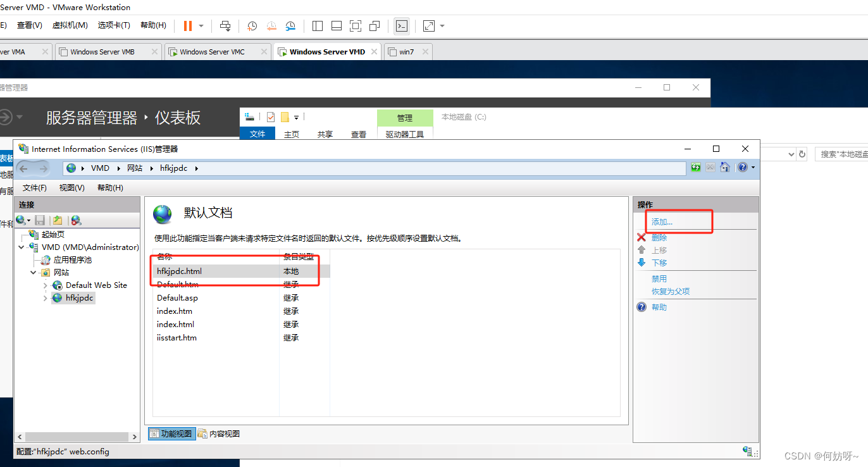Revert to the previous snapshot icon
This screenshot has height=467, width=868.
point(271,26)
